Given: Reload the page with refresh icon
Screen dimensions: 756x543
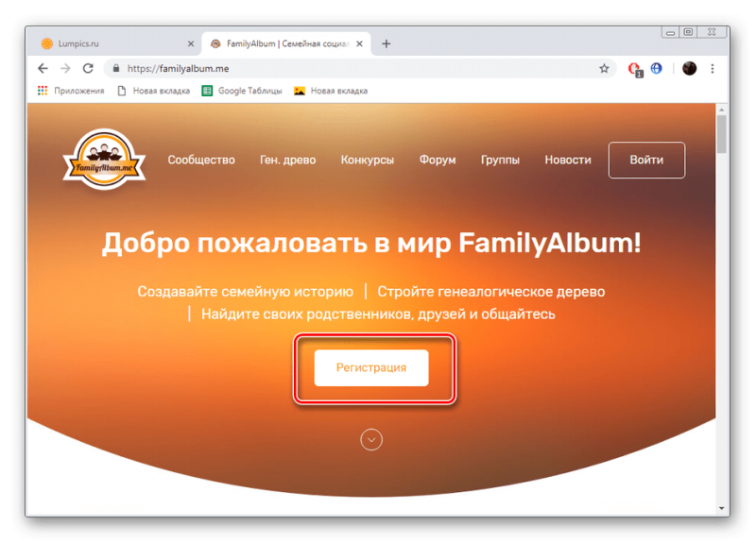Looking at the screenshot, I should pos(88,68).
